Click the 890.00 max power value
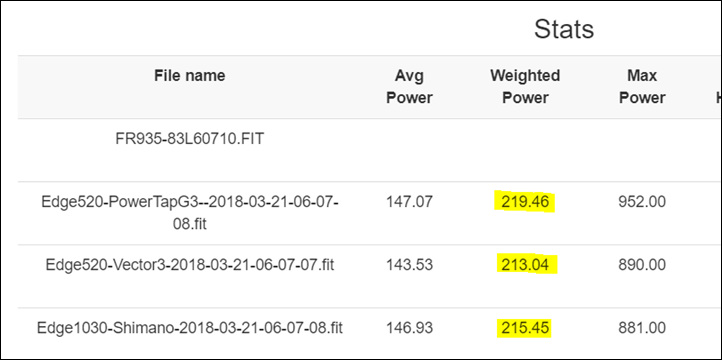722x360 pixels. point(642,265)
